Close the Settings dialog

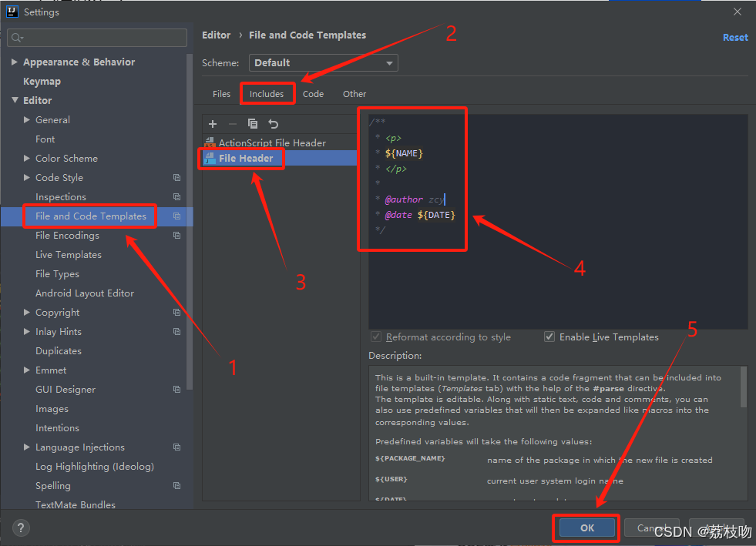click(738, 12)
